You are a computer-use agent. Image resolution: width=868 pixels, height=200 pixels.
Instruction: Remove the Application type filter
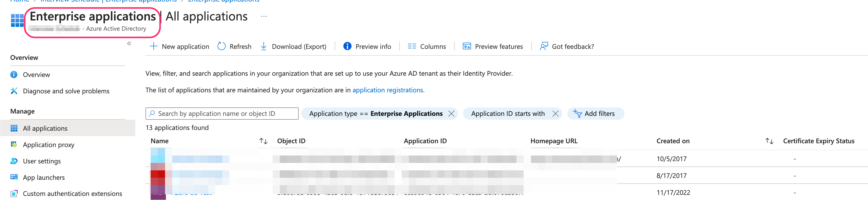(451, 114)
